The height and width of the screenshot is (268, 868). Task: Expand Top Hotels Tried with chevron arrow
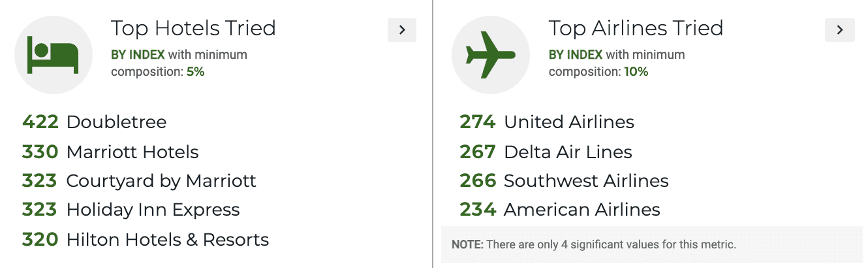coord(402,30)
